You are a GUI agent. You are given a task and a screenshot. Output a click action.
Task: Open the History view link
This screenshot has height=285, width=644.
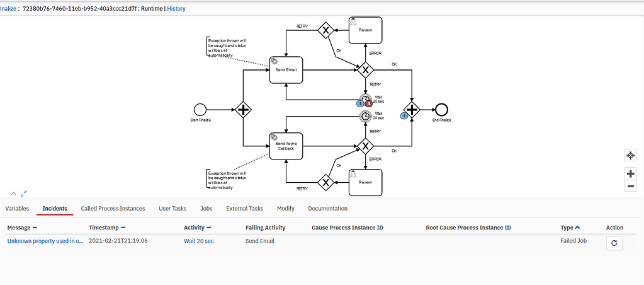pos(176,9)
